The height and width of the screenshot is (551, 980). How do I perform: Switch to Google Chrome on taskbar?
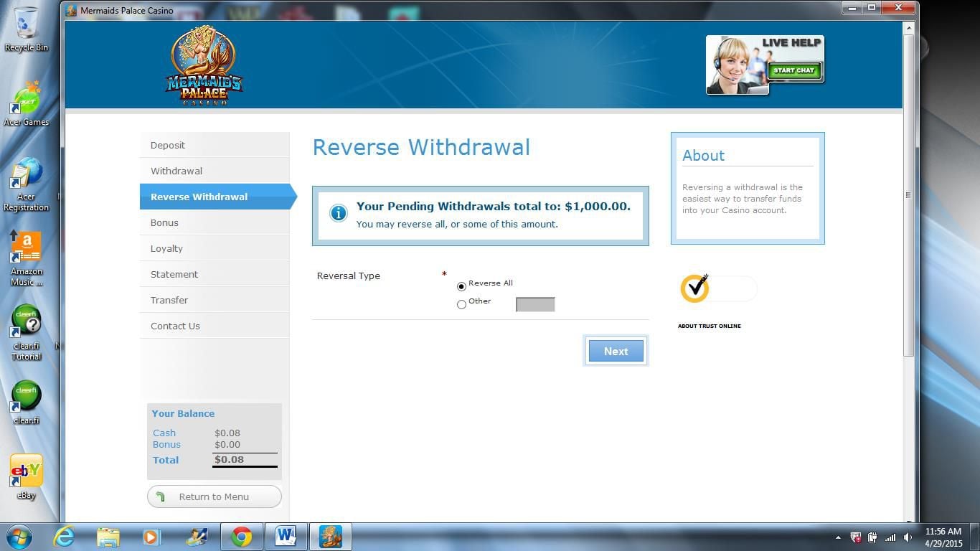[x=242, y=537]
